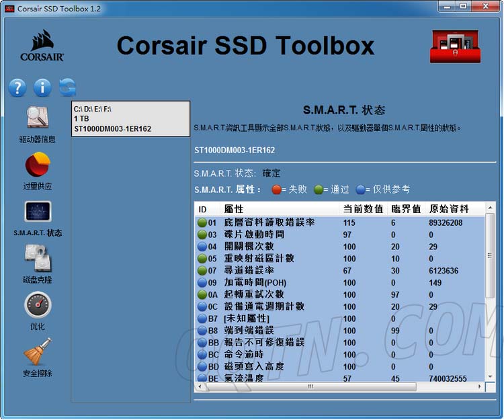Select the 磁盘克隆 disk clone icon

[x=38, y=258]
